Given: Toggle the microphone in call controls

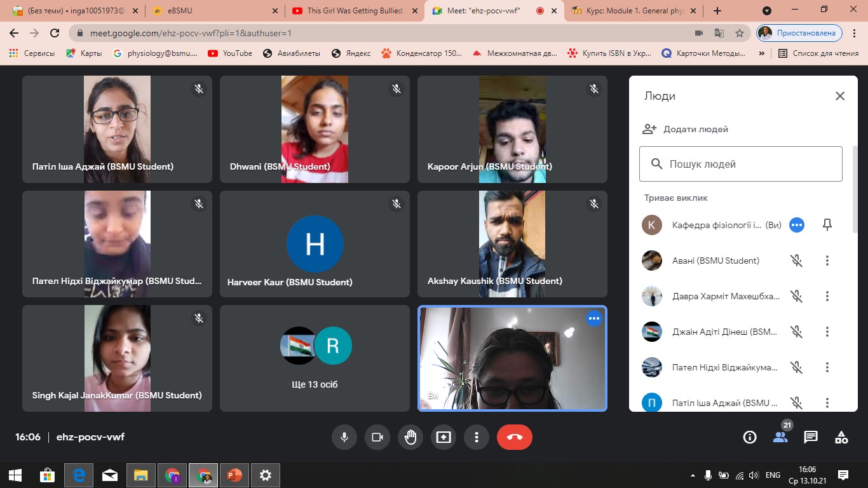Looking at the screenshot, I should coord(344,437).
